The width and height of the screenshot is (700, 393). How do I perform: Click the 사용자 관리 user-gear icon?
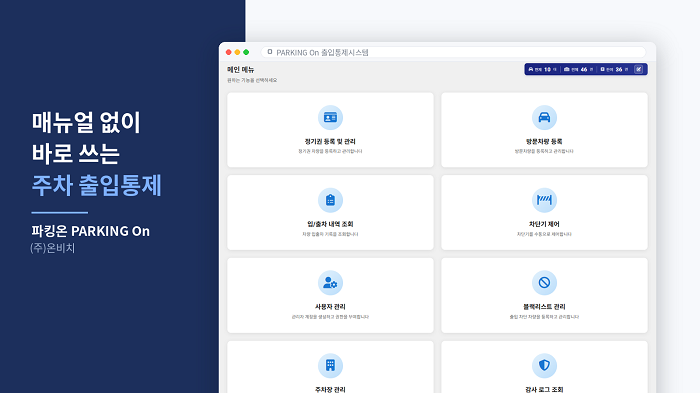pyautogui.click(x=330, y=283)
